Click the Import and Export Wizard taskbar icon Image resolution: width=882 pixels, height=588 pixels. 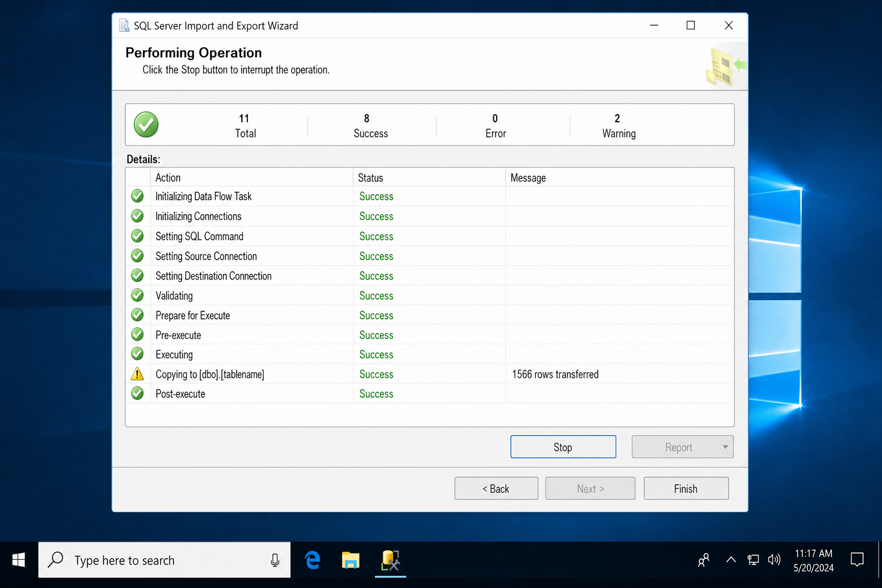coord(390,560)
